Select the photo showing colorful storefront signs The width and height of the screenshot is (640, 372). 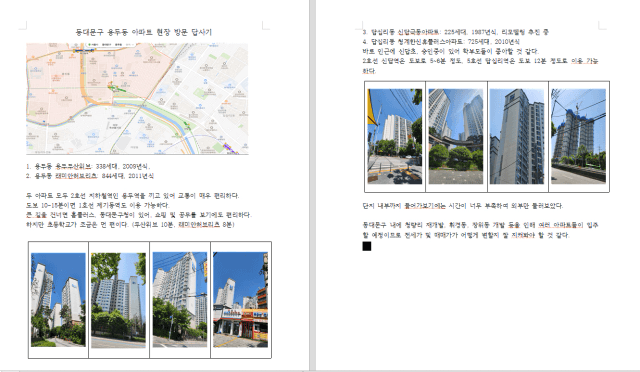point(240,300)
